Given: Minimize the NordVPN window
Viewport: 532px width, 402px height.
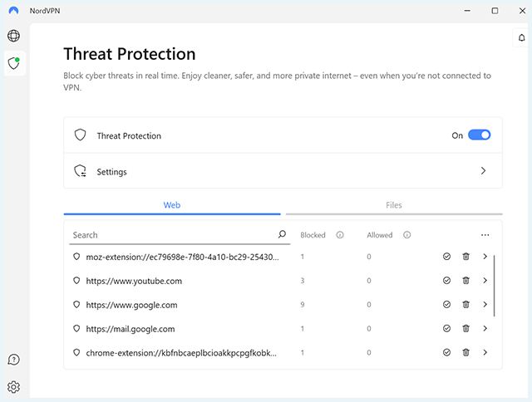Looking at the screenshot, I should 467,11.
